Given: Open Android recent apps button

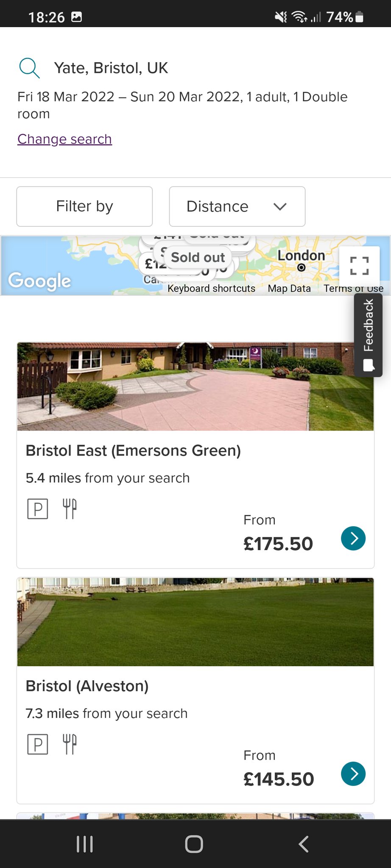Looking at the screenshot, I should coord(85,844).
